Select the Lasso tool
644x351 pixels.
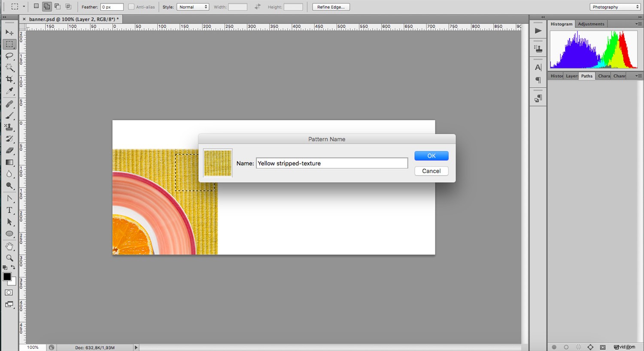pyautogui.click(x=9, y=56)
